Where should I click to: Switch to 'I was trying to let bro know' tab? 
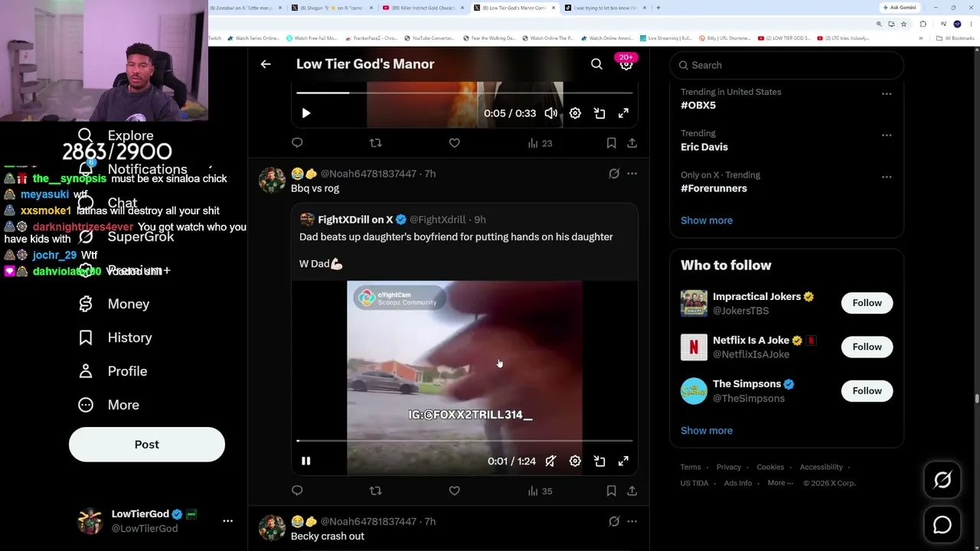pyautogui.click(x=605, y=8)
